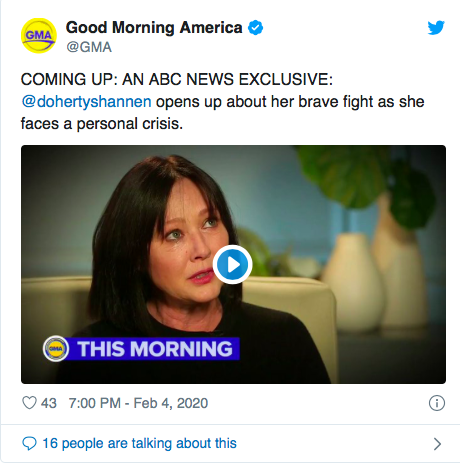This screenshot has height=468, width=460.
Task: Like the tweet with heart icon
Action: click(29, 403)
